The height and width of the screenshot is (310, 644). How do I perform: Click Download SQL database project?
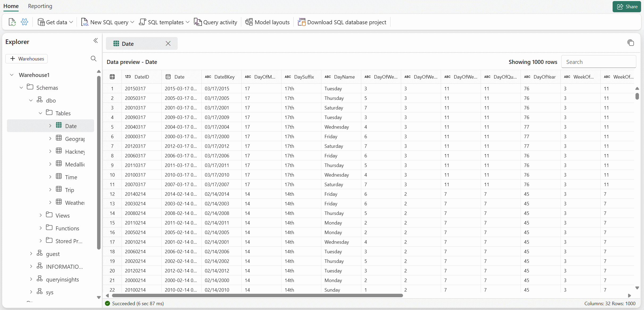click(x=342, y=22)
